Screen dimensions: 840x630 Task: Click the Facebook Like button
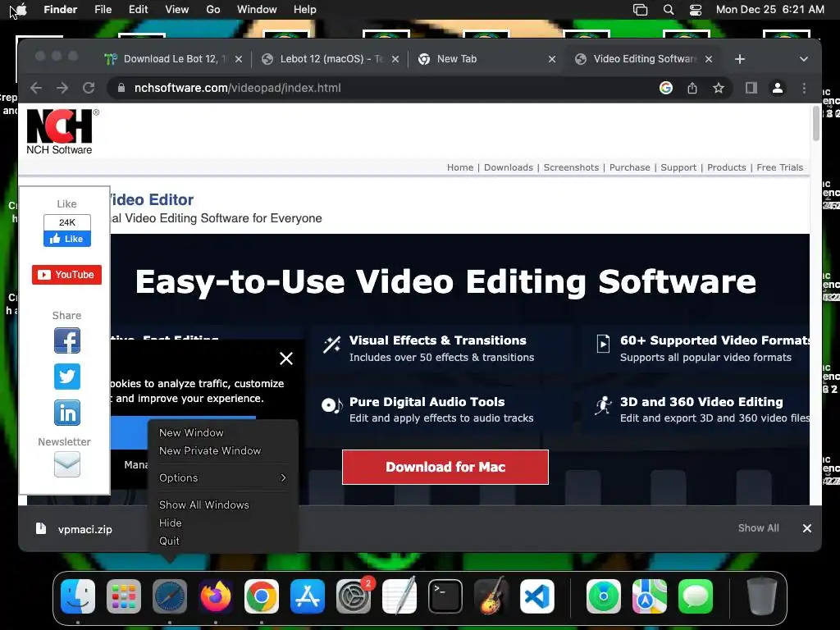[67, 239]
